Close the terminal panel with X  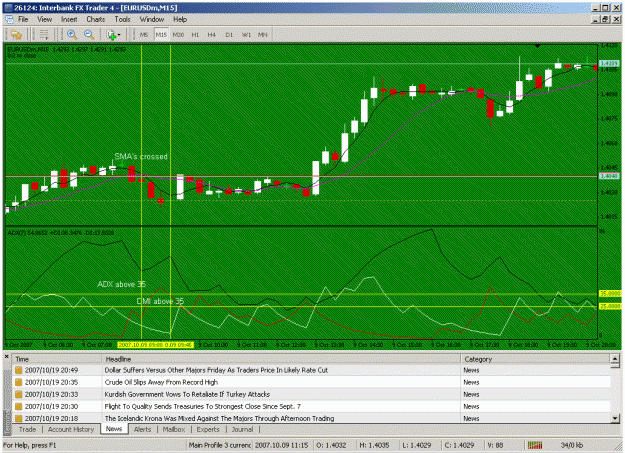click(x=6, y=356)
